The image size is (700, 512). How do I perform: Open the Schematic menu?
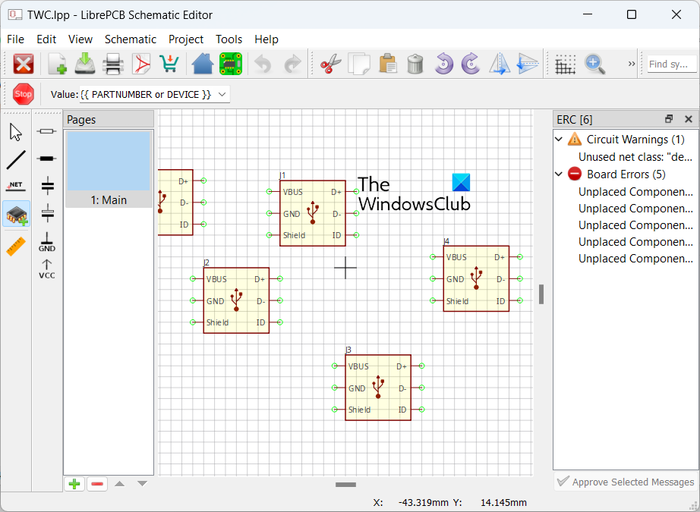(x=130, y=39)
